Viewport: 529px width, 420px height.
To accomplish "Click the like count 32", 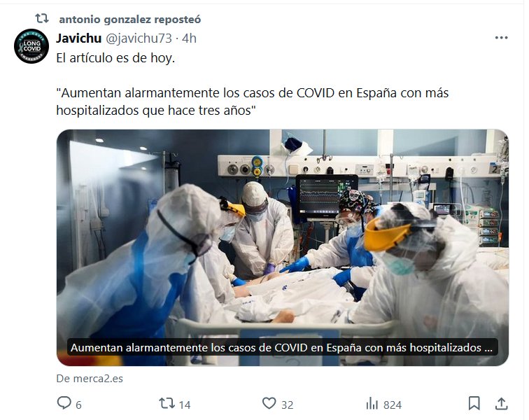I will click(287, 405).
